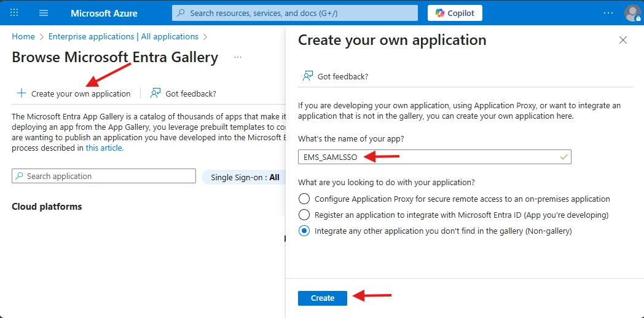Open the portal hamburger menu
Image resolution: width=644 pixels, height=318 pixels.
44,13
